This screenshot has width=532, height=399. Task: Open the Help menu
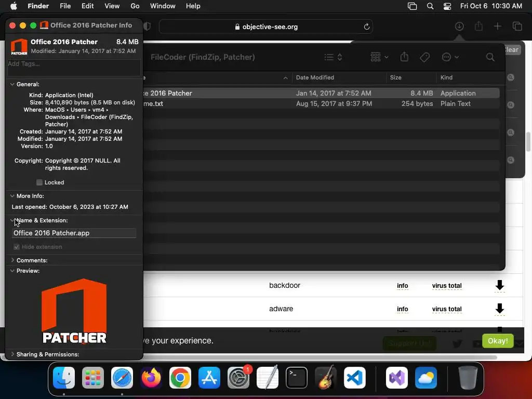click(193, 6)
